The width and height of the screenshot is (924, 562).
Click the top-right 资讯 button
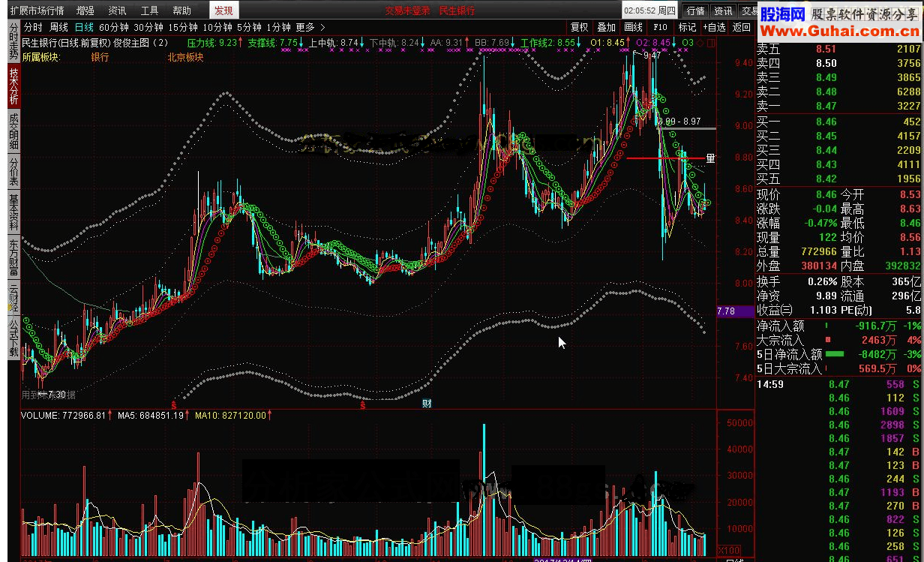(723, 11)
